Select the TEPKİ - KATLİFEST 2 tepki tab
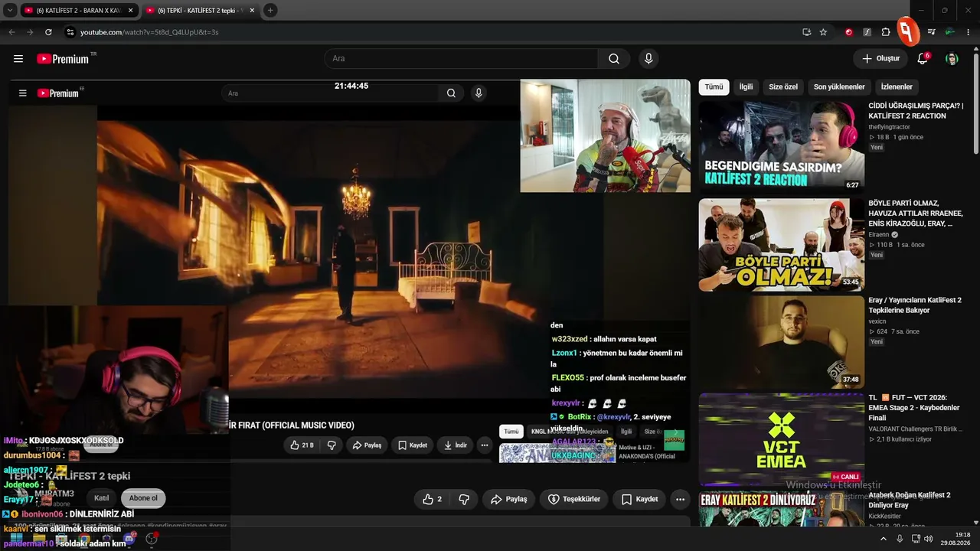This screenshot has width=980, height=551. 201,11
